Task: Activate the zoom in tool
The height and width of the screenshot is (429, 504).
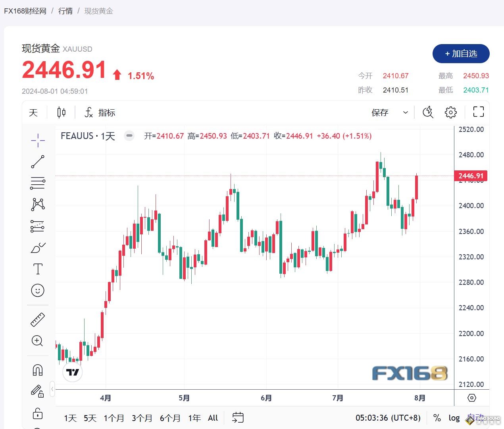Action: coord(38,341)
